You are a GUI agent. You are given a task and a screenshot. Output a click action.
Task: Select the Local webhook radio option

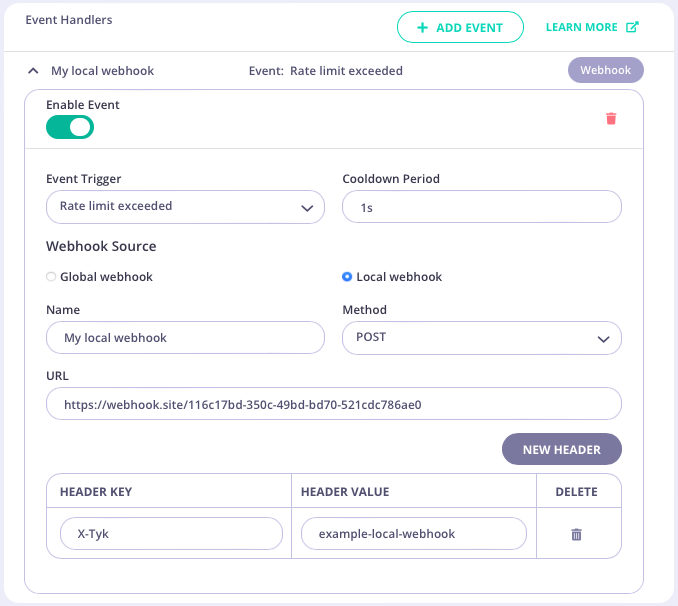pos(347,277)
